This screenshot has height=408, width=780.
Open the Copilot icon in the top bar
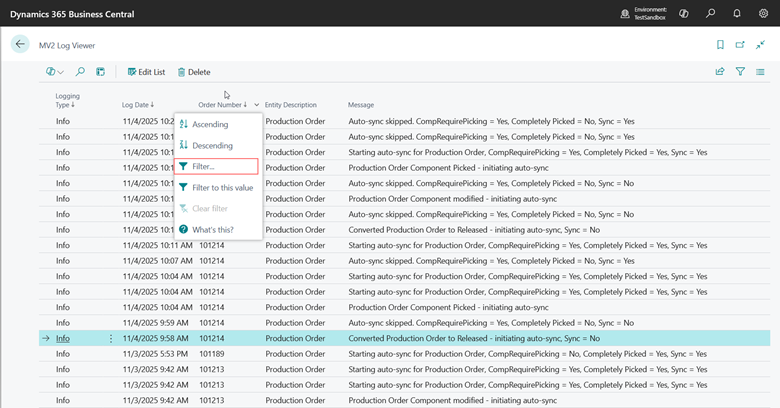point(684,14)
